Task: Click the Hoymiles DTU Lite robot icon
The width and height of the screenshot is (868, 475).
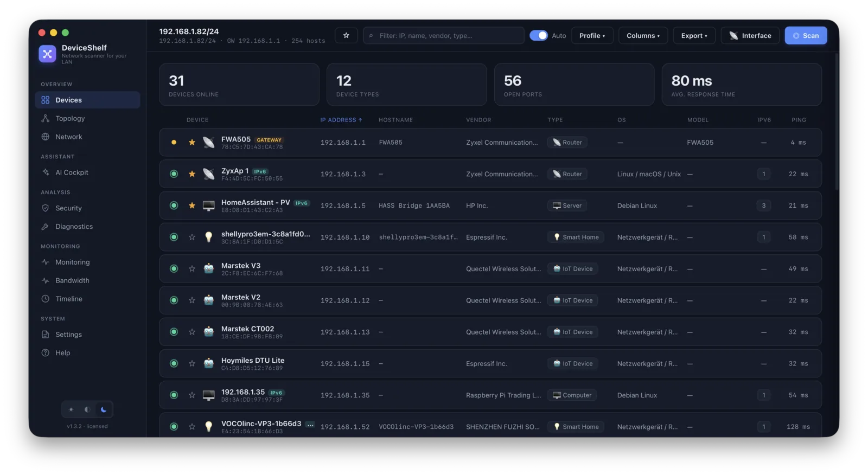Action: click(209, 363)
